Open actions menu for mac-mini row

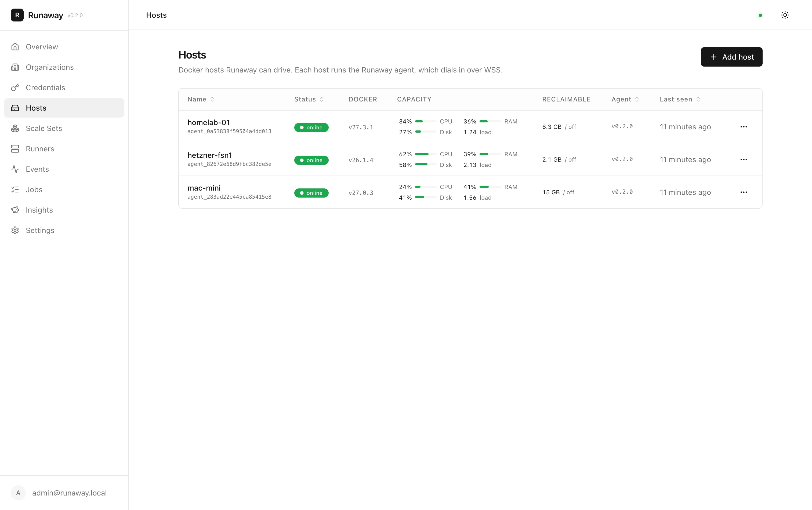coord(744,192)
